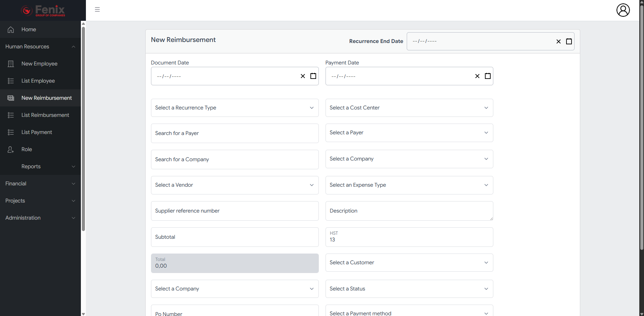Open List Employee page

pyautogui.click(x=40, y=81)
